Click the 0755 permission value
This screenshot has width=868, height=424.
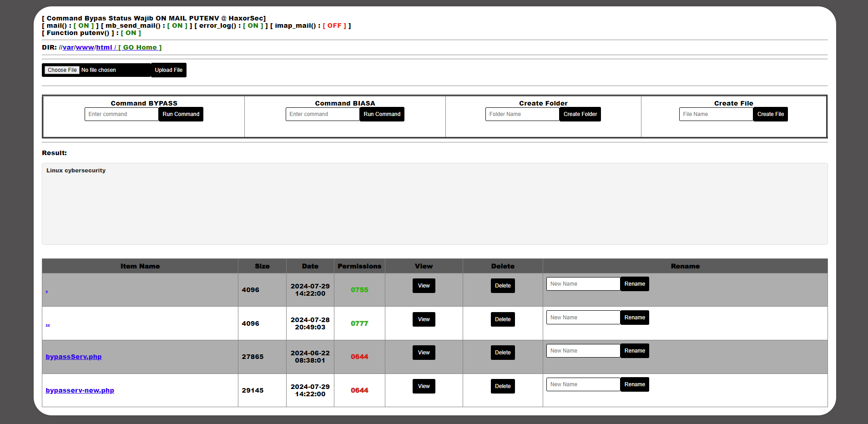[359, 290]
